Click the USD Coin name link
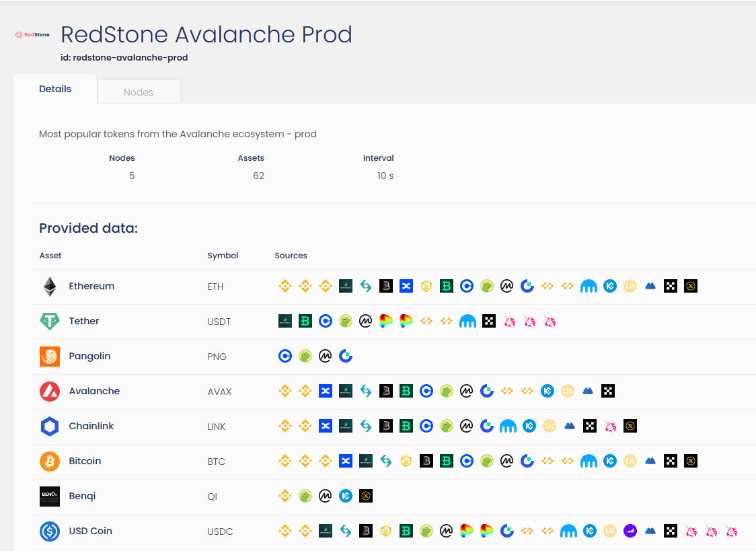 (x=90, y=531)
